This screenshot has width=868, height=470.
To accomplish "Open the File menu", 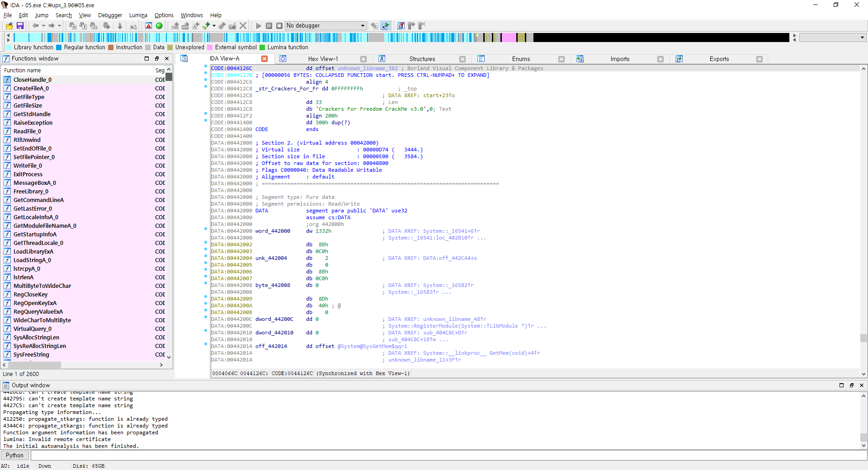I will 8,15.
